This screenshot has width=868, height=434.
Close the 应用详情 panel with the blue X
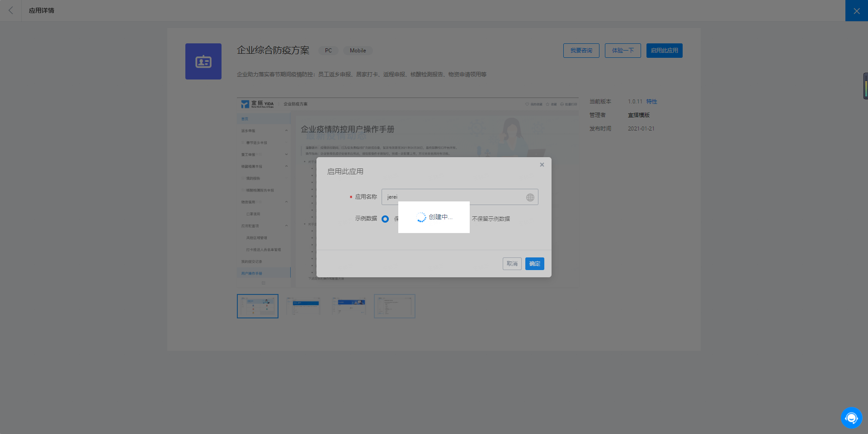pos(857,10)
